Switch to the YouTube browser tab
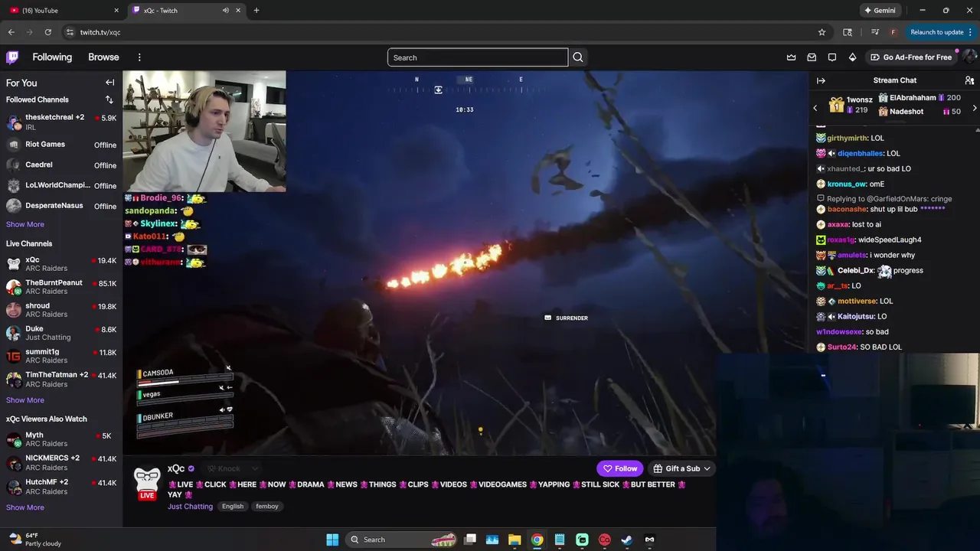The height and width of the screenshot is (551, 980). [x=63, y=10]
